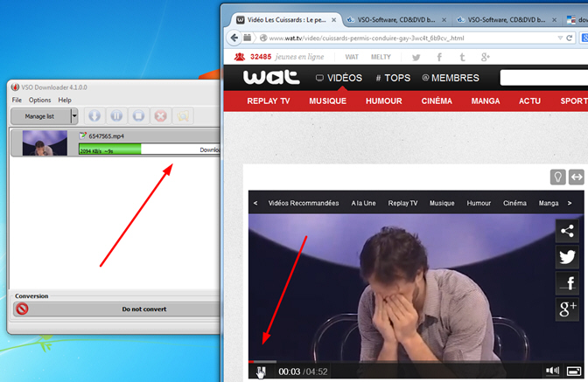Click the Manage list button
The width and height of the screenshot is (588, 382).
point(40,116)
